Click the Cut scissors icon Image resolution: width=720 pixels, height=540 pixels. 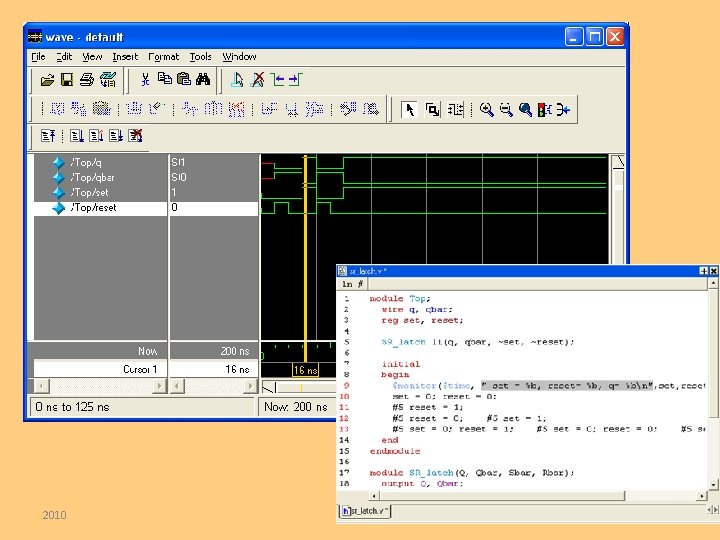coord(145,79)
